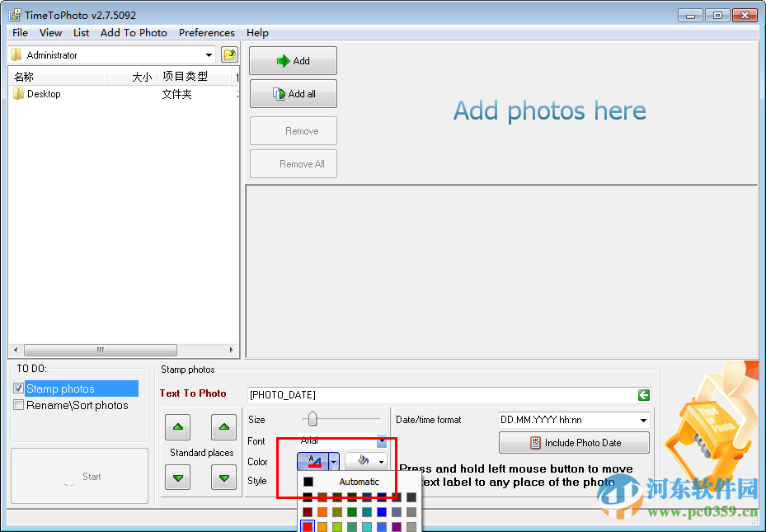Open the View menu
This screenshot has height=532, width=766.
tap(51, 33)
